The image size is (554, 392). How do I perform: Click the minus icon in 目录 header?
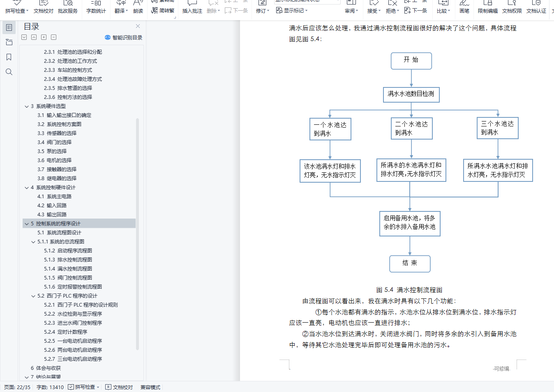tap(54, 37)
